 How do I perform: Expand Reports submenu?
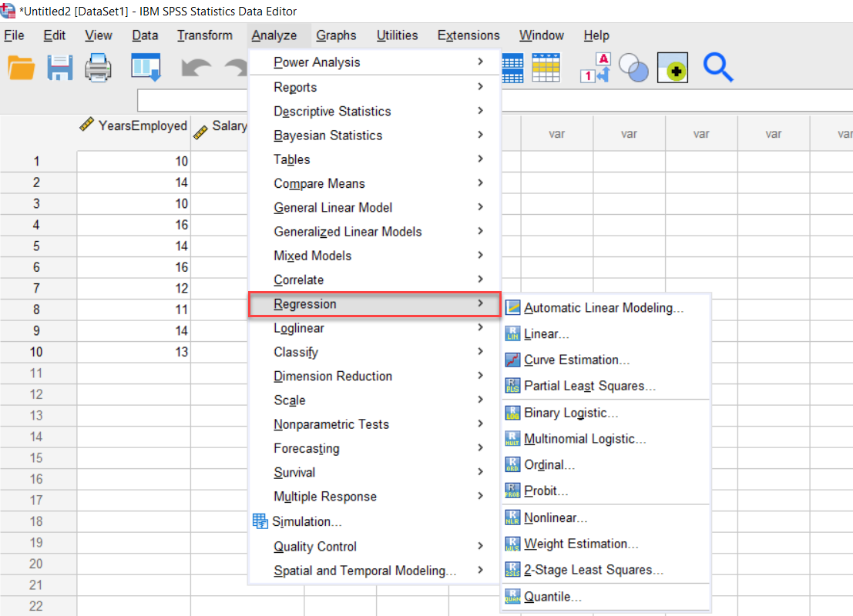pyautogui.click(x=374, y=87)
